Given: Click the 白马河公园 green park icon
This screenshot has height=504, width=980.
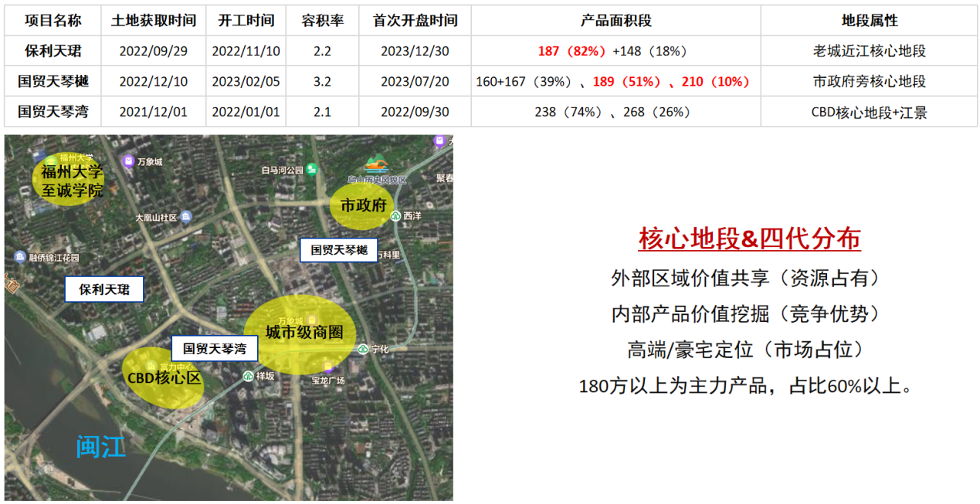Looking at the screenshot, I should point(310,170).
